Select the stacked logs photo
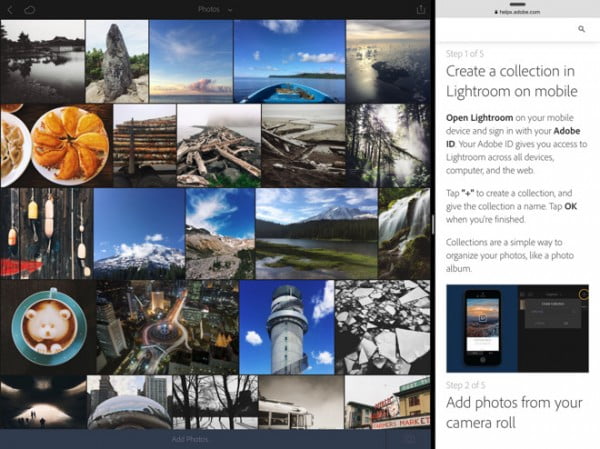The width and height of the screenshot is (600, 449). [144, 145]
